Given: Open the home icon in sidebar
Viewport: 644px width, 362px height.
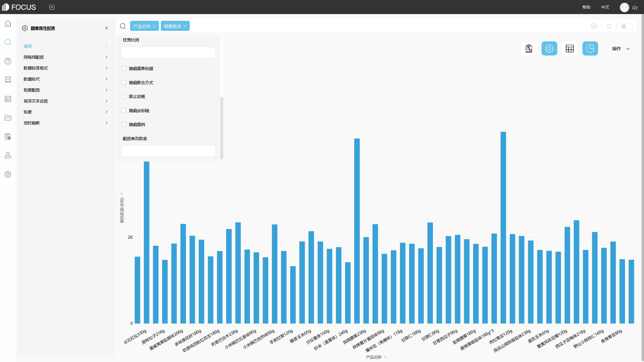Looking at the screenshot, I should click(8, 23).
